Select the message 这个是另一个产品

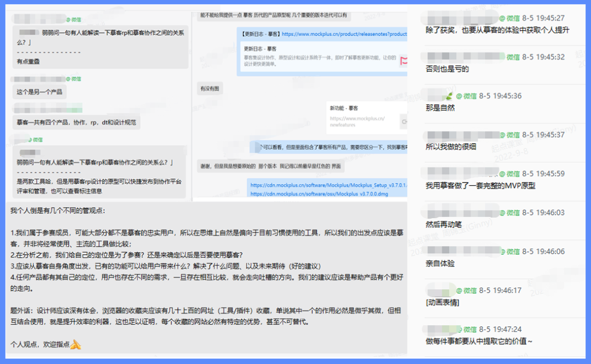point(39,92)
